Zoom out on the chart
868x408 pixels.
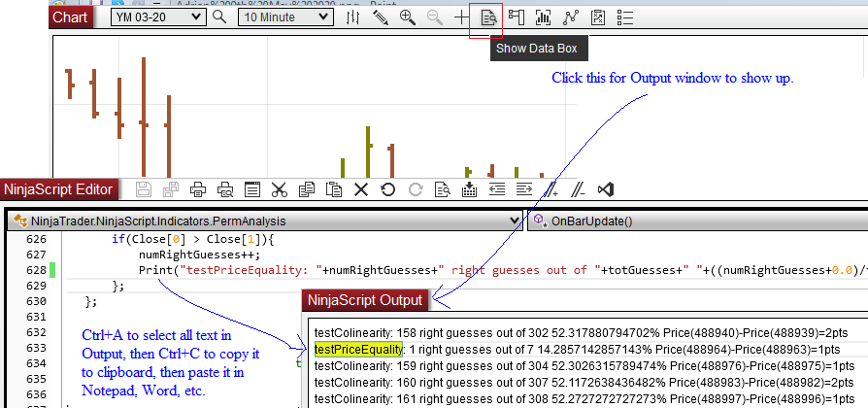[x=435, y=17]
